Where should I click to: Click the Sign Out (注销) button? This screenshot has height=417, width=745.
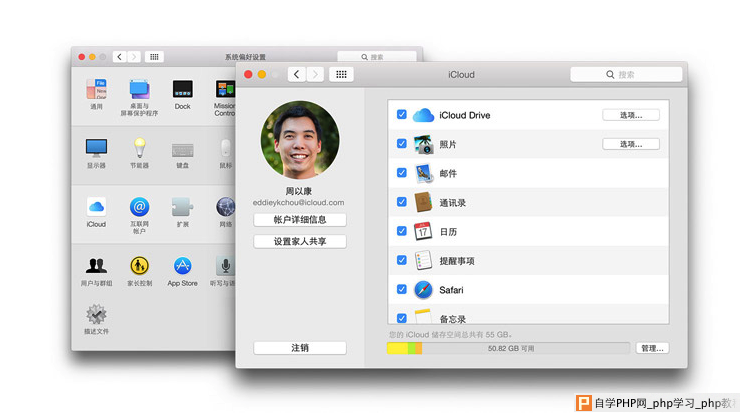tap(300, 348)
